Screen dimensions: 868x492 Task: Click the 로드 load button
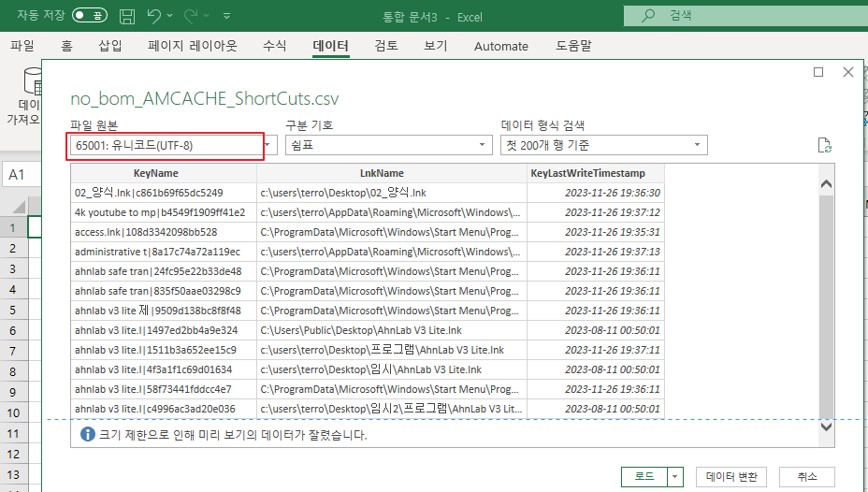tap(644, 476)
